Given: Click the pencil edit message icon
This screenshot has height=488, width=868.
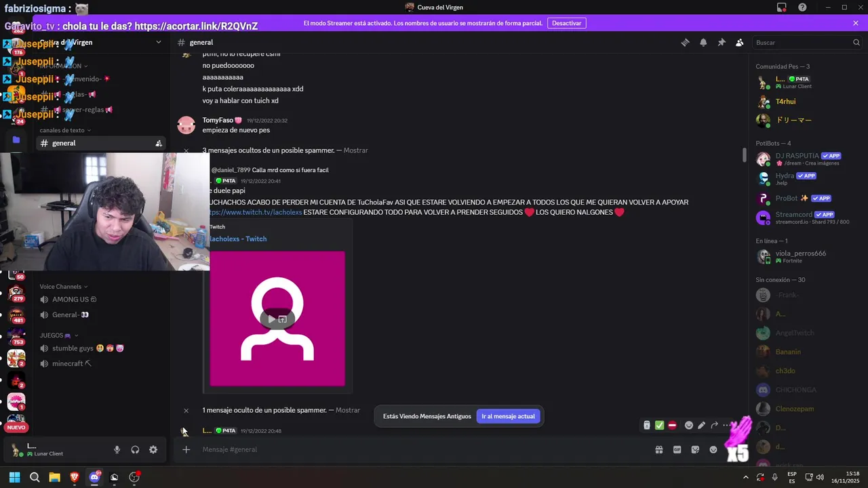Looking at the screenshot, I should (x=701, y=426).
